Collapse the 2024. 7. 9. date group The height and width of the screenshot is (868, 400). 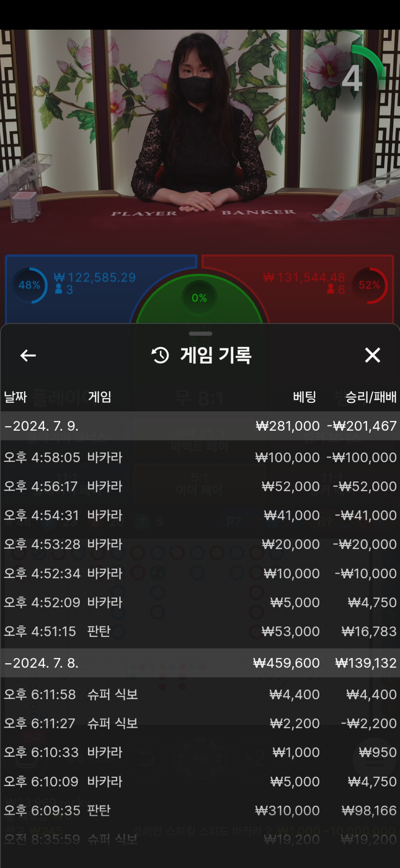tap(200, 426)
